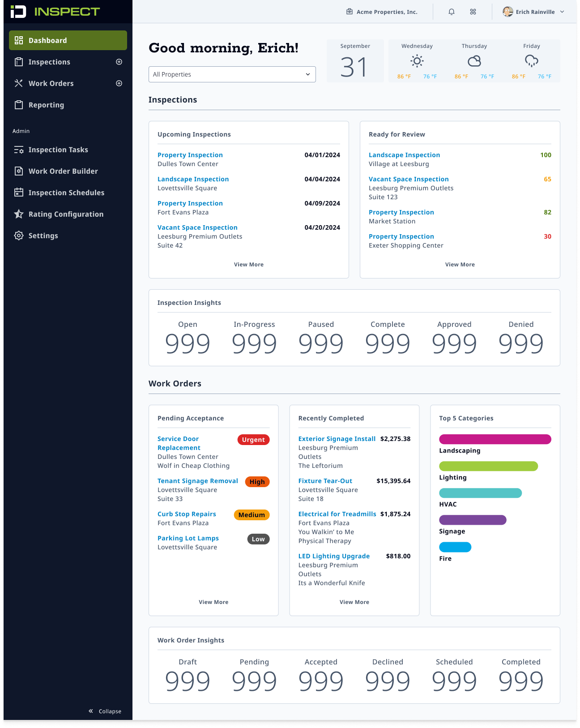The width and height of the screenshot is (580, 728).
Task: Click the Medium priority badge
Action: [252, 515]
